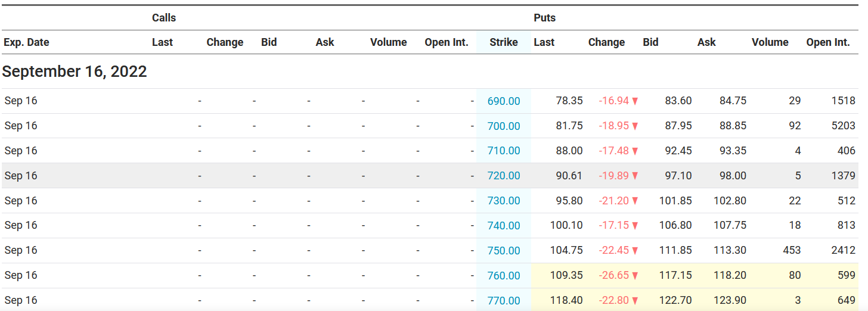
Task: Click the Strike column header
Action: pos(504,42)
